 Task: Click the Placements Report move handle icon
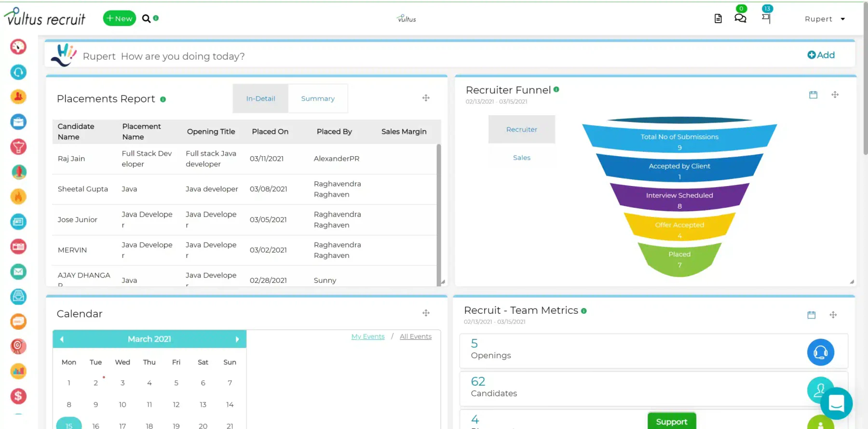(x=426, y=98)
